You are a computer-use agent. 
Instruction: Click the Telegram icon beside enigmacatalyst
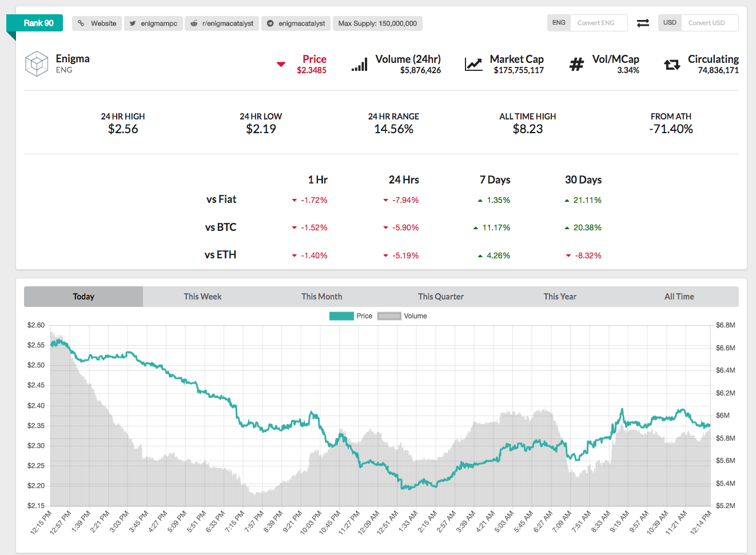click(270, 23)
